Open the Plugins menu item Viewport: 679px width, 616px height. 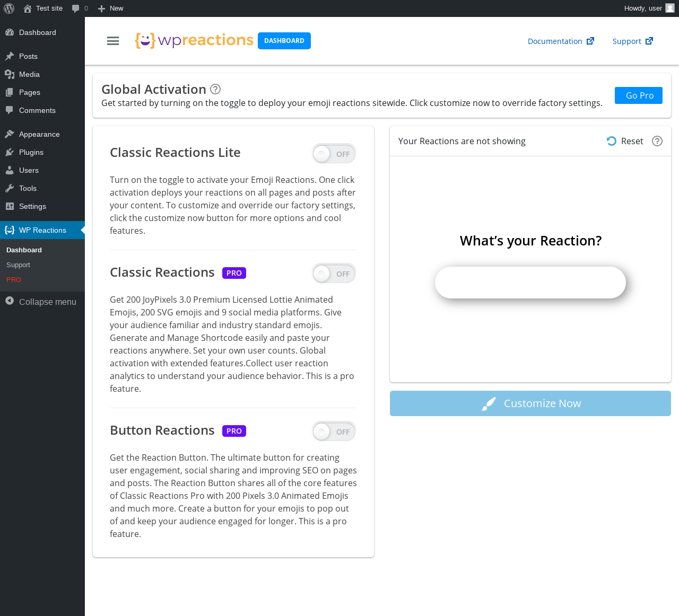[x=42, y=152]
